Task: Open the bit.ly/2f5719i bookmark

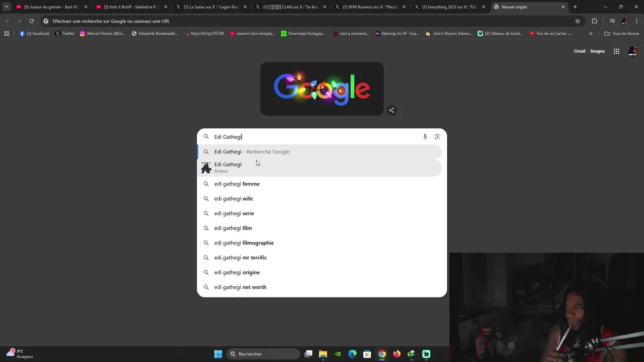Action: click(x=204, y=33)
